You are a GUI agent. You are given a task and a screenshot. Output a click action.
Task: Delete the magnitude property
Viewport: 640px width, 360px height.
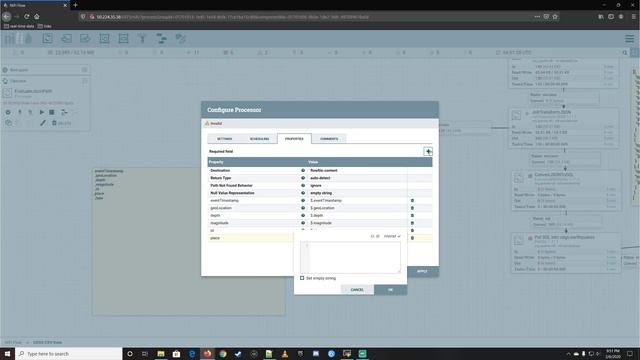(412, 223)
